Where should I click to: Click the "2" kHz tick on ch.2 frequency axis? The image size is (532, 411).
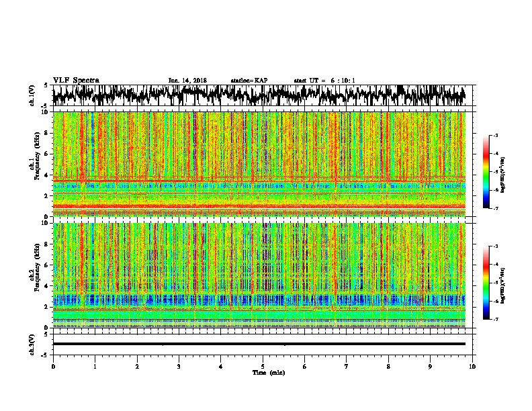point(47,307)
